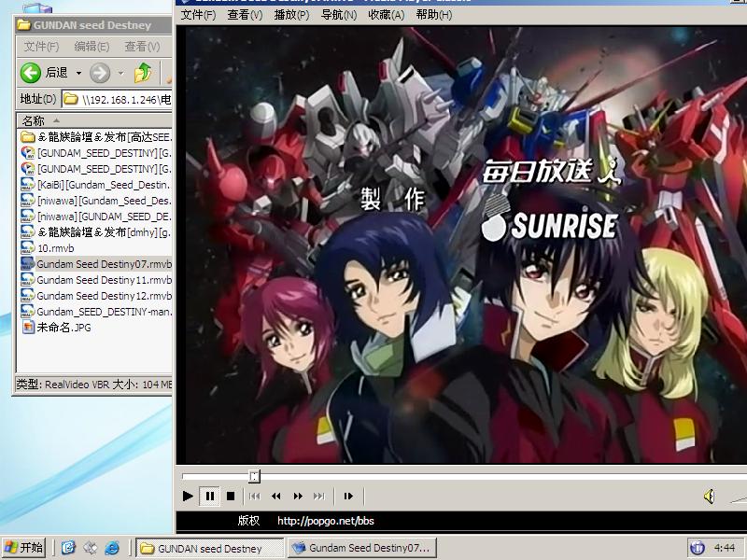Image resolution: width=747 pixels, height=560 pixels.
Task: Select the 未命名.JPG image file
Action: (x=56, y=328)
